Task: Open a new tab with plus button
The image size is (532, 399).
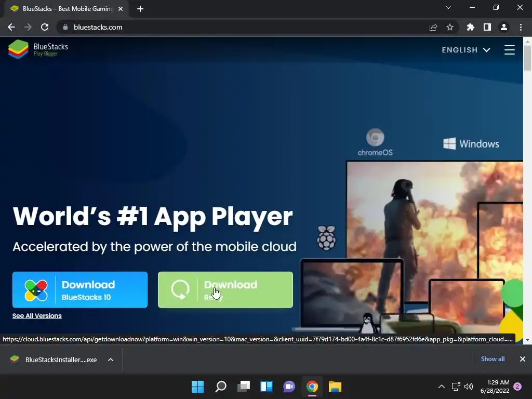Action: point(140,9)
